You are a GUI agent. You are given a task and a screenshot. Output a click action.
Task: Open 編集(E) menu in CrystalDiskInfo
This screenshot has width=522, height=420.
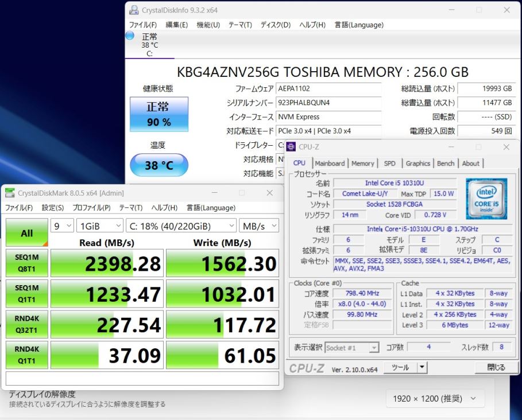click(177, 25)
